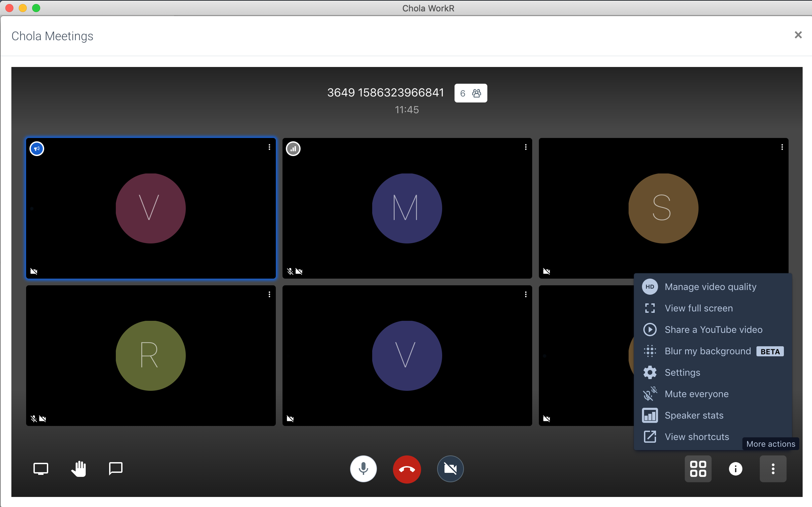Raise your hand with the hand icon

[x=79, y=468]
